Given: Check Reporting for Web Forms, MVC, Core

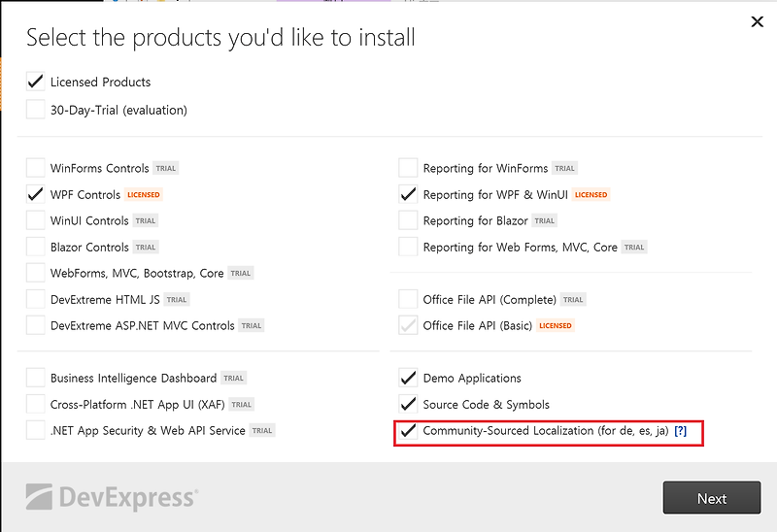Looking at the screenshot, I should tap(408, 247).
